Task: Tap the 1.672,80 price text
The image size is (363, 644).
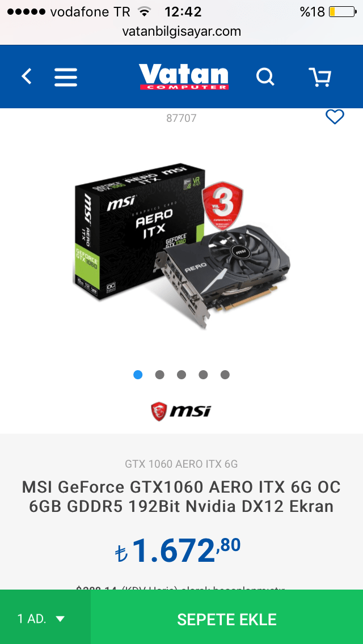Action: point(178,550)
